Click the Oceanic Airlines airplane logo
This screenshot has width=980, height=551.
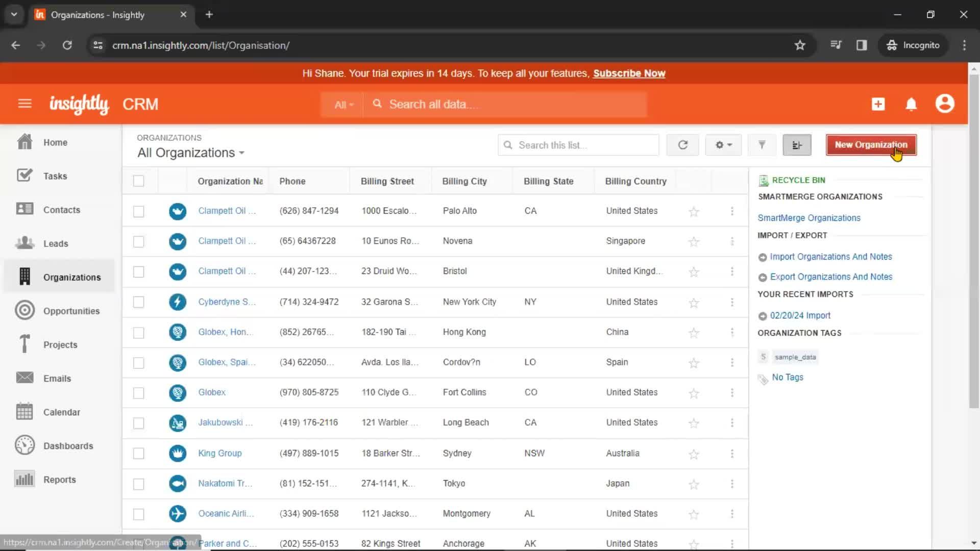pos(178,513)
